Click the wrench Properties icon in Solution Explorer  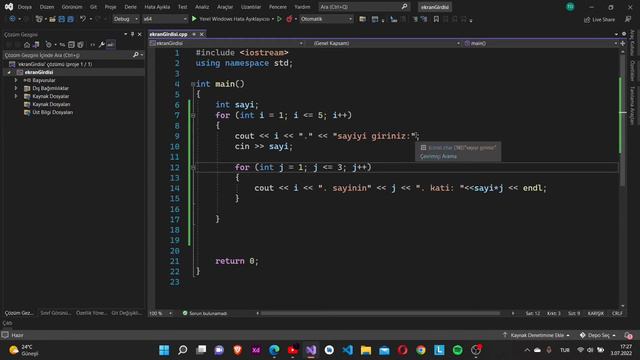pos(102,44)
